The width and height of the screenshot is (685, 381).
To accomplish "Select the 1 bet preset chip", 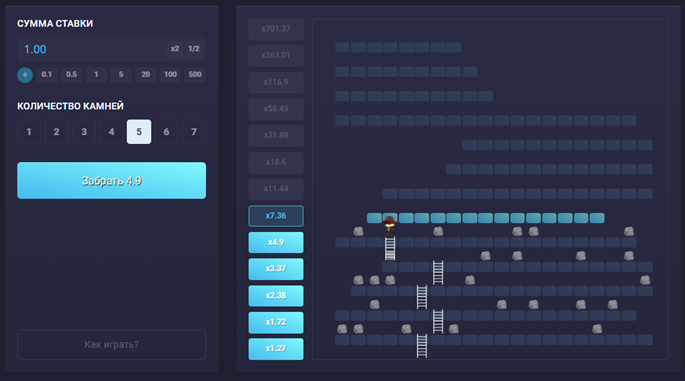I will 96,74.
